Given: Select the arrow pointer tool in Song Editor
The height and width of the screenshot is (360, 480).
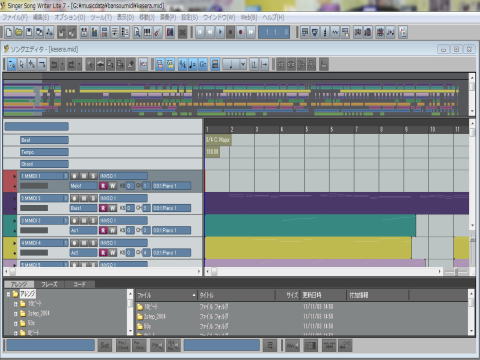Looking at the screenshot, I should (22, 64).
